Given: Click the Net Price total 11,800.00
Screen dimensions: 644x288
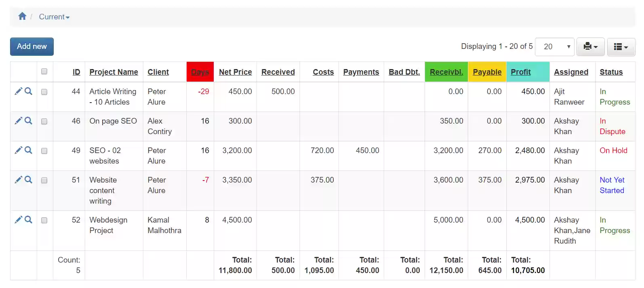Looking at the screenshot, I should (x=235, y=270).
